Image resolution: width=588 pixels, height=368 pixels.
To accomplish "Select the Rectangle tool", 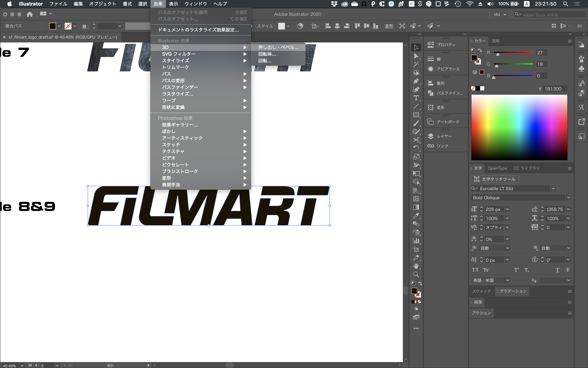I will click(416, 115).
